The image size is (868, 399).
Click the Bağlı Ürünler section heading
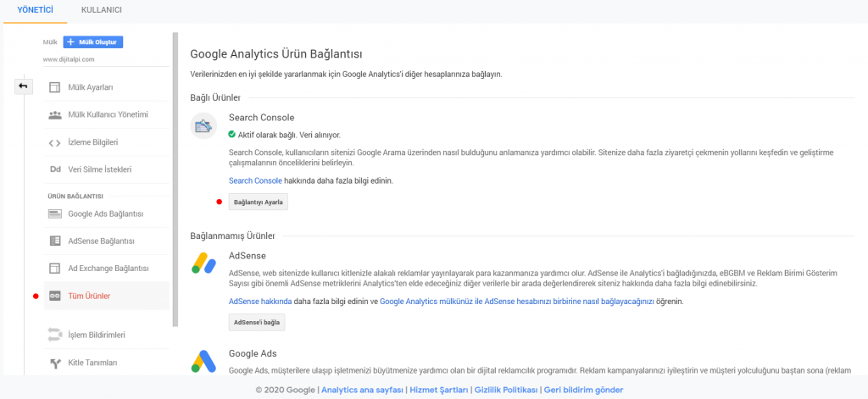(x=215, y=98)
